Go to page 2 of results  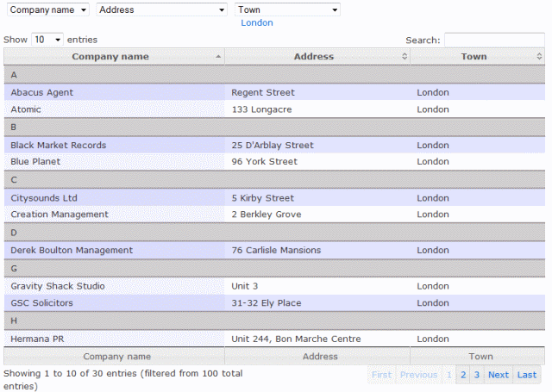[x=463, y=375]
